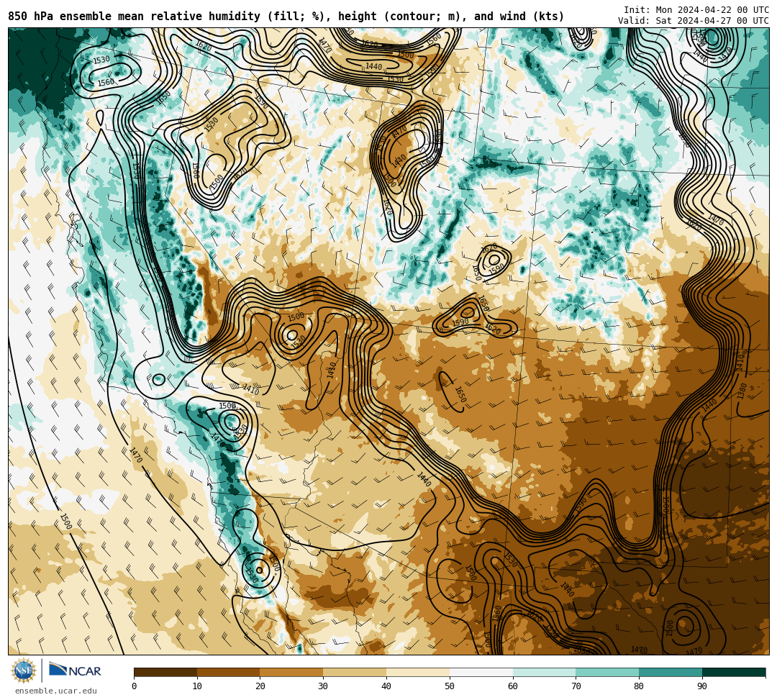777x700 pixels.
Task: Select the 20-30% colorbar swatch
Action: (x=292, y=672)
